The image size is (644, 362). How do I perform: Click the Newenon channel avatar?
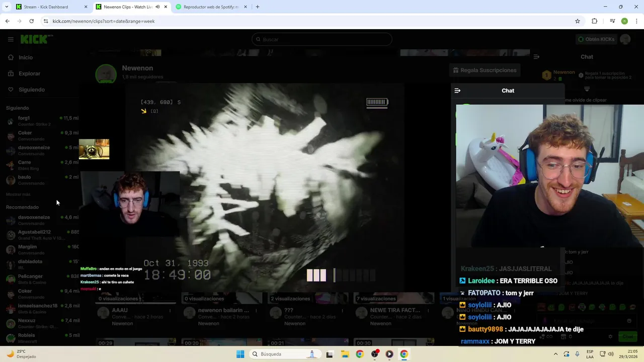tap(106, 74)
